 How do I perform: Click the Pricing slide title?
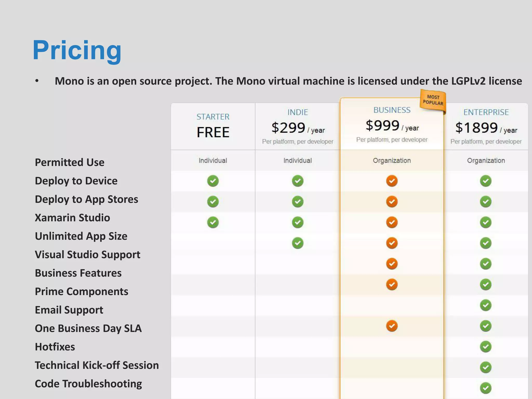click(x=77, y=50)
